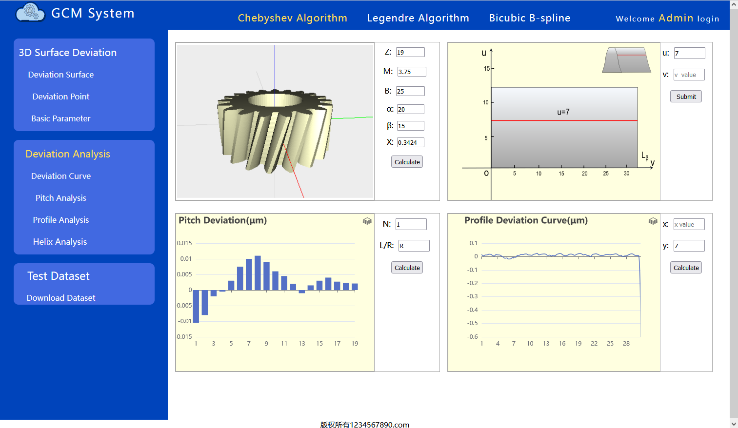This screenshot has height=428, width=738.
Task: Click the GCM System cloud logo
Action: (31, 13)
